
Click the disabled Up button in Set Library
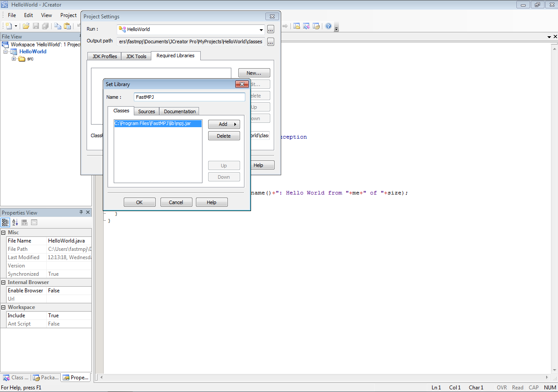pyautogui.click(x=224, y=166)
